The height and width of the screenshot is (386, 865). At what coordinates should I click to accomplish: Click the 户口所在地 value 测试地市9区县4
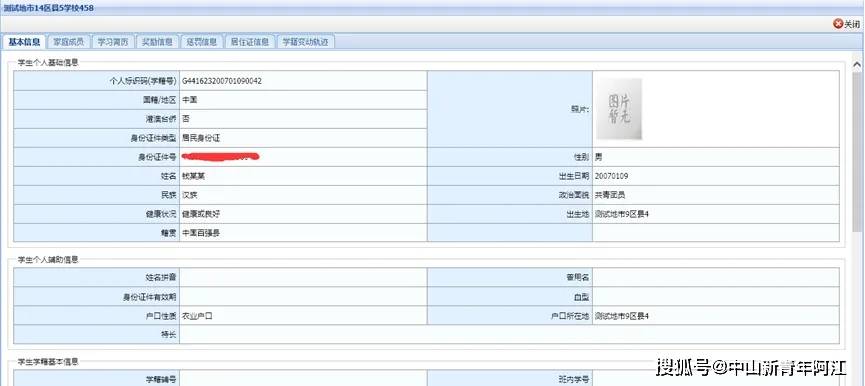pos(622,316)
